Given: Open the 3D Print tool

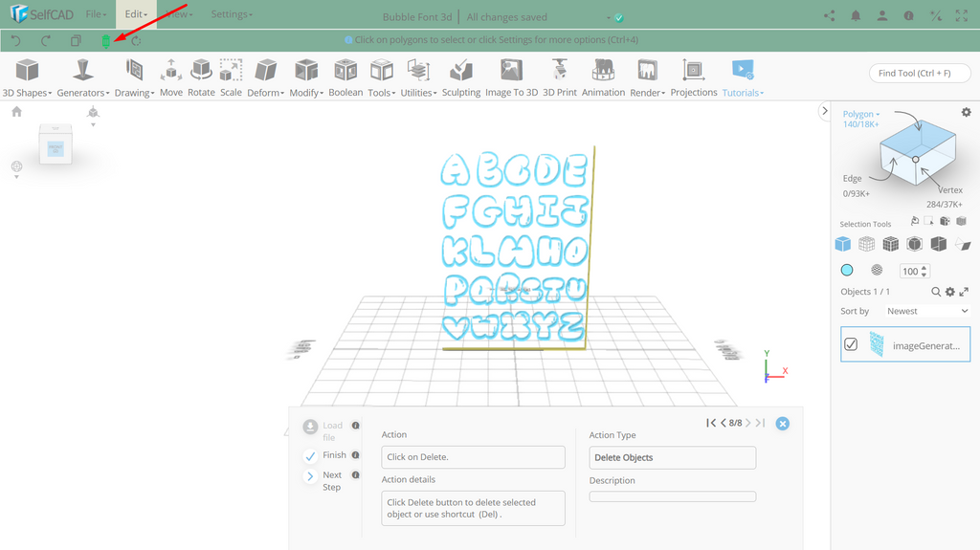Looking at the screenshot, I should (x=559, y=78).
